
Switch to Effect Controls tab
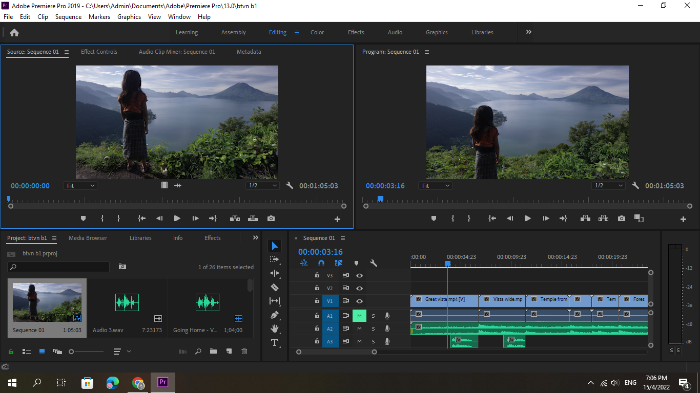(99, 52)
